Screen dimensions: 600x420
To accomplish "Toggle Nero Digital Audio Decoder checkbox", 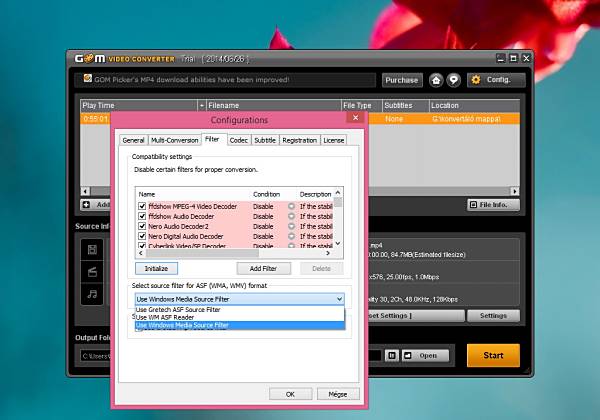I will pyautogui.click(x=142, y=236).
